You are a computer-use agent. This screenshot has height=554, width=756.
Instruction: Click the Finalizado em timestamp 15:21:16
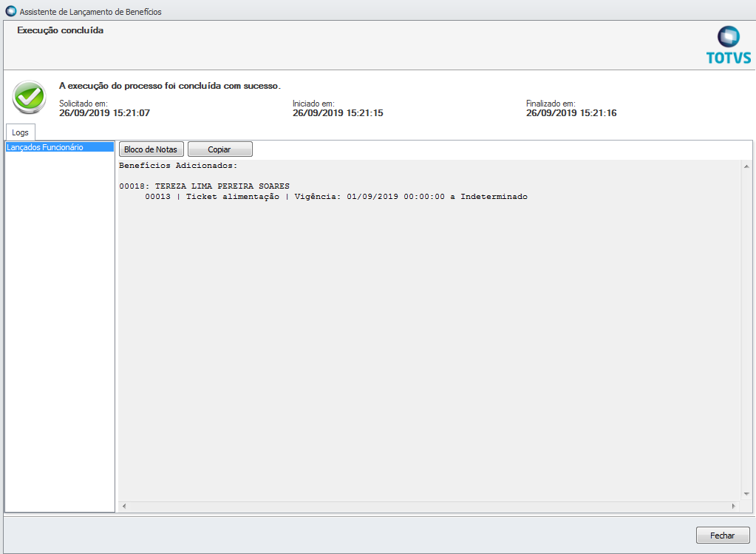(x=571, y=113)
